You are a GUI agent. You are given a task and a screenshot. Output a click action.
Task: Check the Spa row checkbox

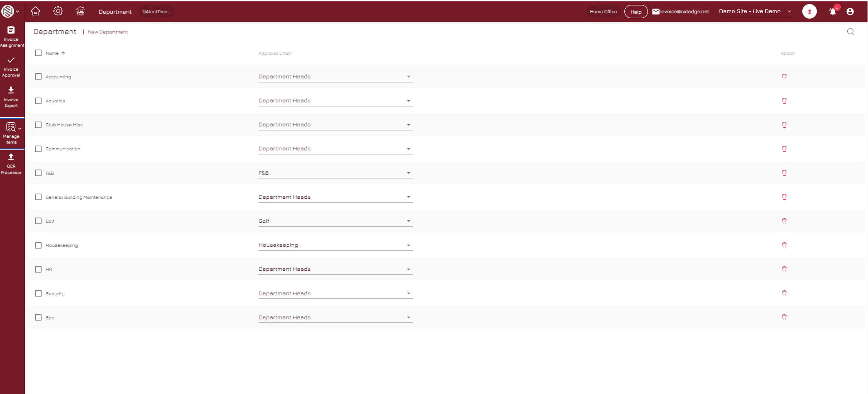(x=38, y=317)
